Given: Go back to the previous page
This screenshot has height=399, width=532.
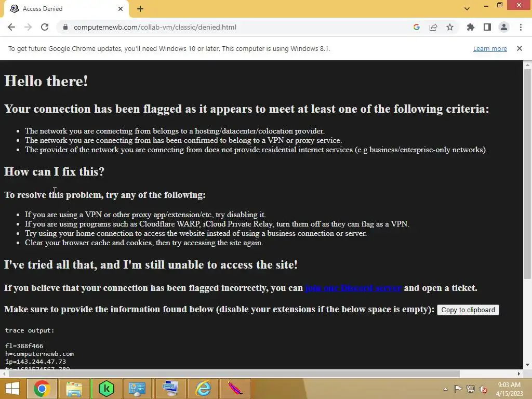Looking at the screenshot, I should click(x=11, y=27).
